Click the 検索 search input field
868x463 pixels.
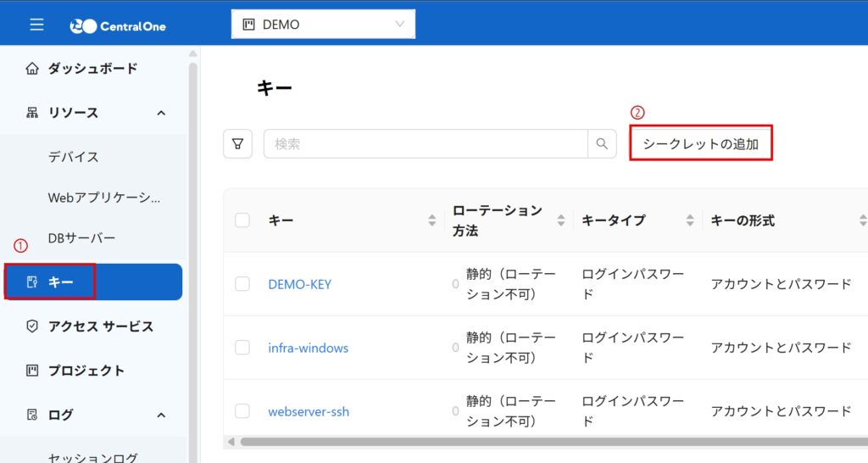[426, 144]
